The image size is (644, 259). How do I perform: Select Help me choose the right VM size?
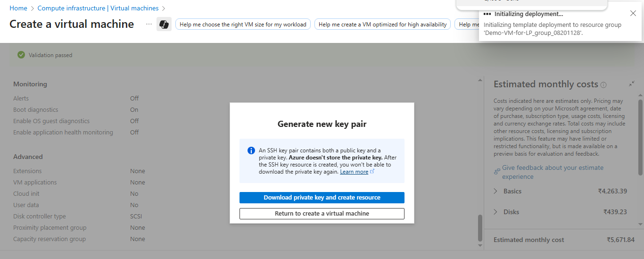click(x=243, y=25)
